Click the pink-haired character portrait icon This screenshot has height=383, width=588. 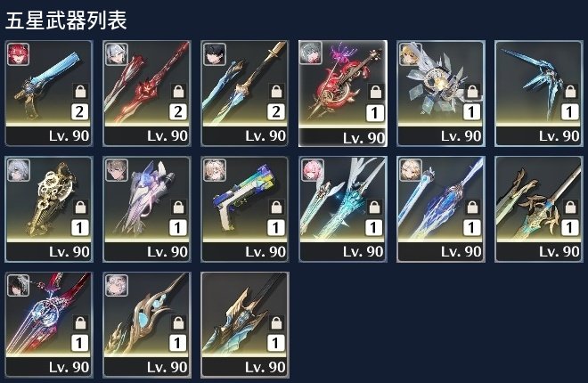312,170
